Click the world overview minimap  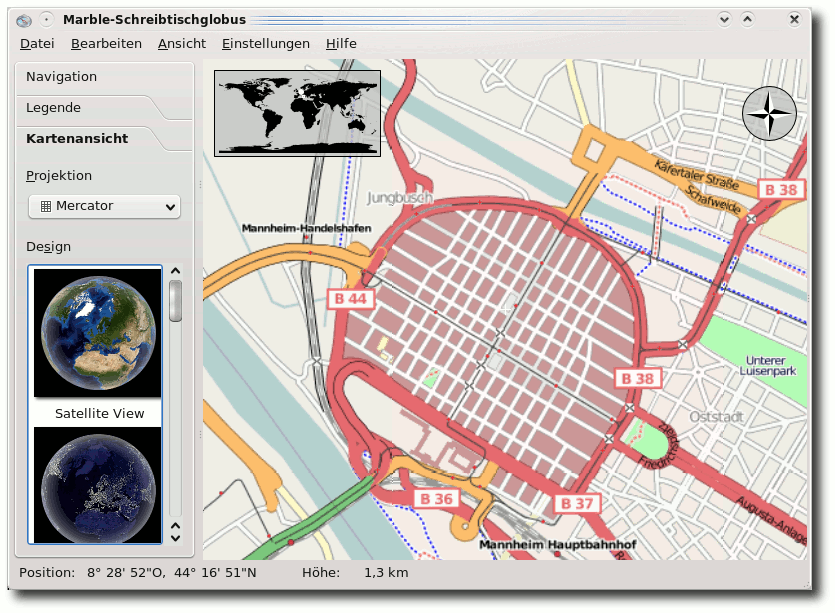[x=298, y=113]
